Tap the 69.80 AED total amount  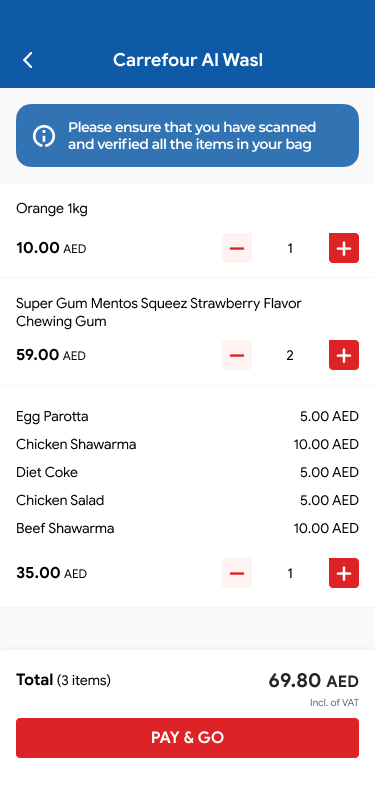[x=313, y=680]
